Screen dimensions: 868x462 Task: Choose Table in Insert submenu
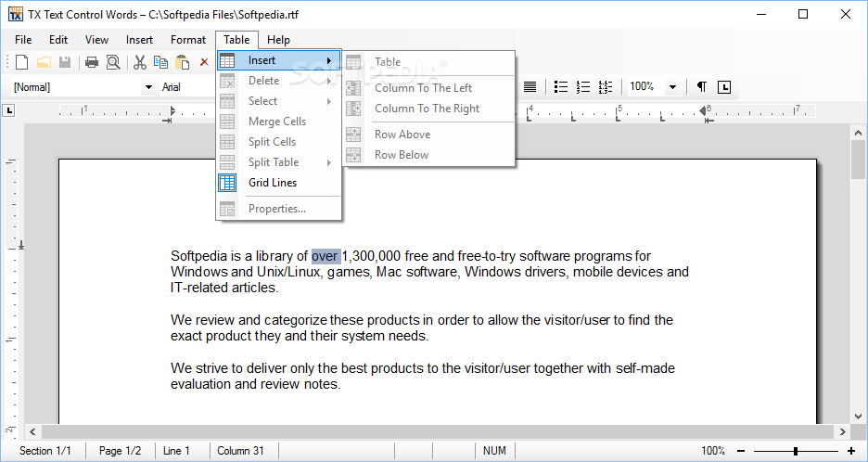pos(429,62)
